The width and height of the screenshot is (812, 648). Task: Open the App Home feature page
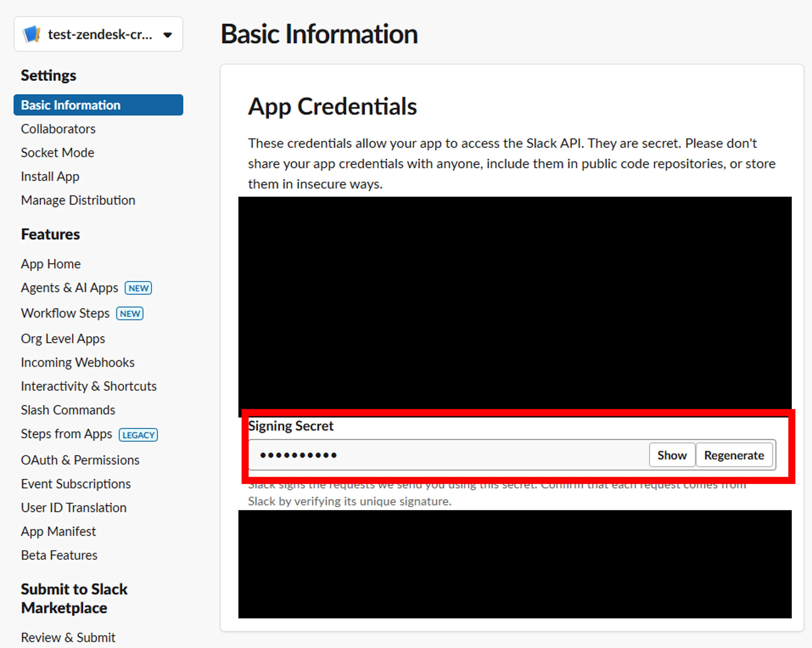pyautogui.click(x=51, y=264)
